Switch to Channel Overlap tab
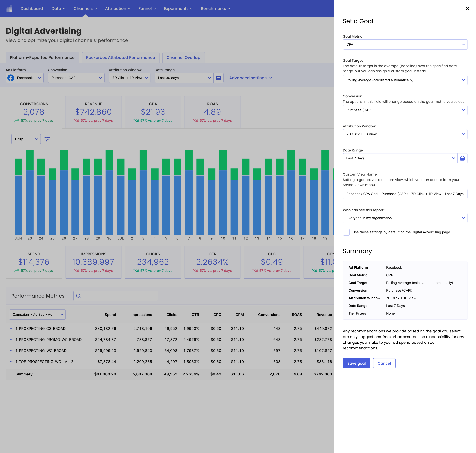Screen dimensions: 476x453 (183, 57)
